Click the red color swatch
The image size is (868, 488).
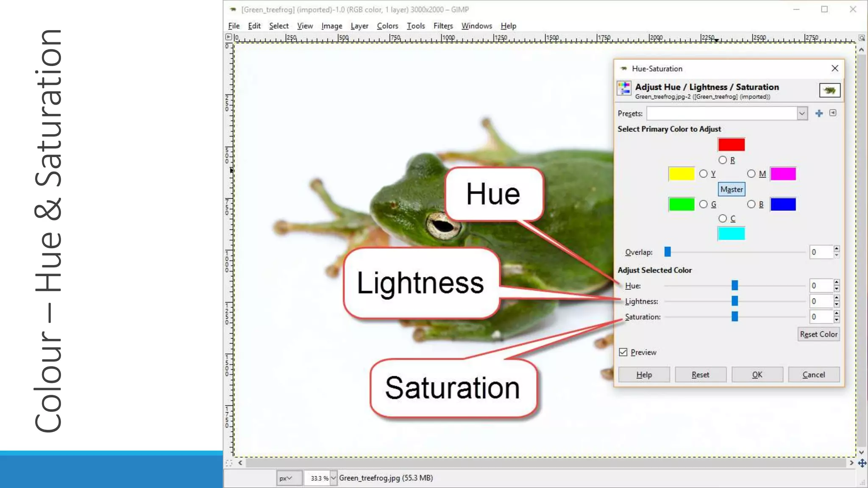point(731,144)
